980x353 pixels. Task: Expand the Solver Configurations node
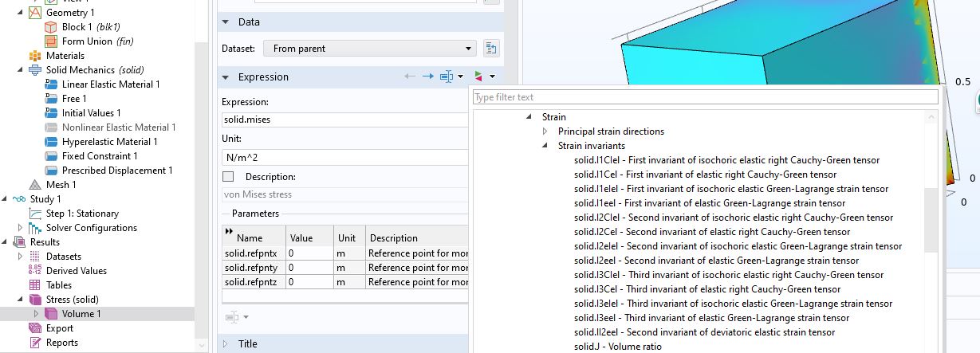pos(20,228)
